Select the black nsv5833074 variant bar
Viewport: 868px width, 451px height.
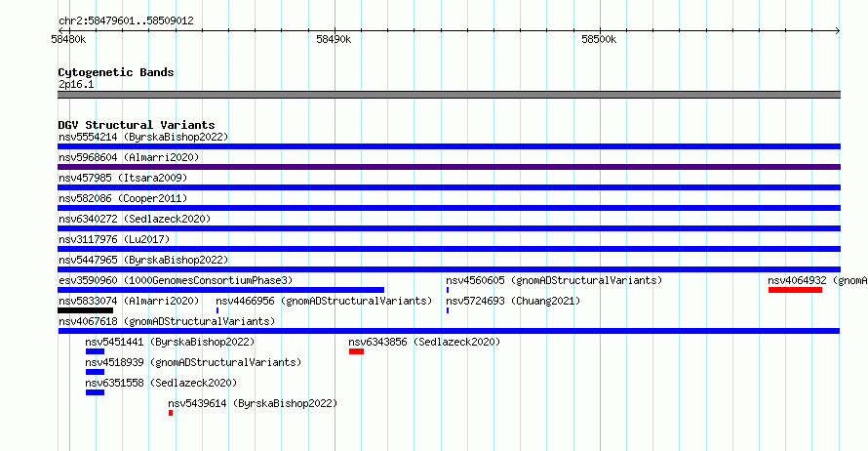[x=85, y=310]
